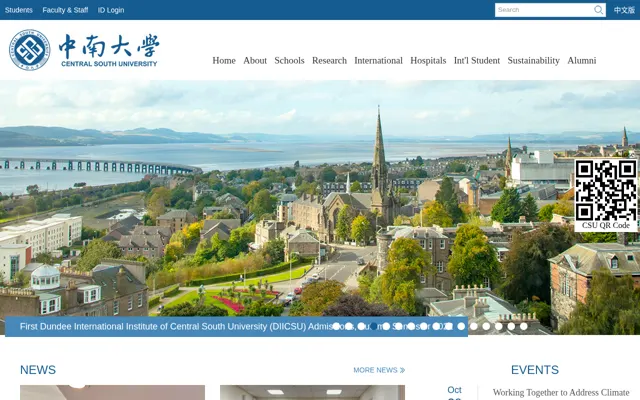Click the Oct event date label

click(x=454, y=390)
